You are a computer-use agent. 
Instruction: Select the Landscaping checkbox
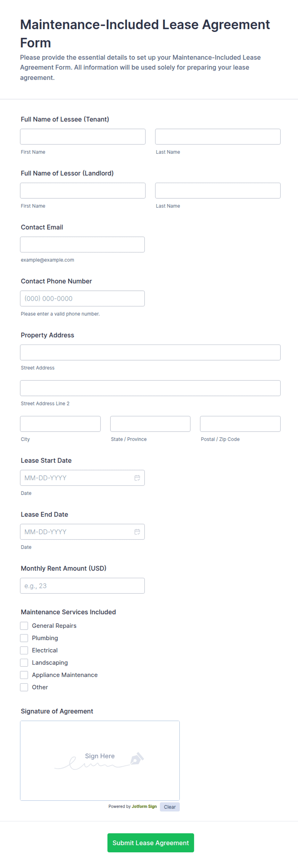click(x=24, y=663)
